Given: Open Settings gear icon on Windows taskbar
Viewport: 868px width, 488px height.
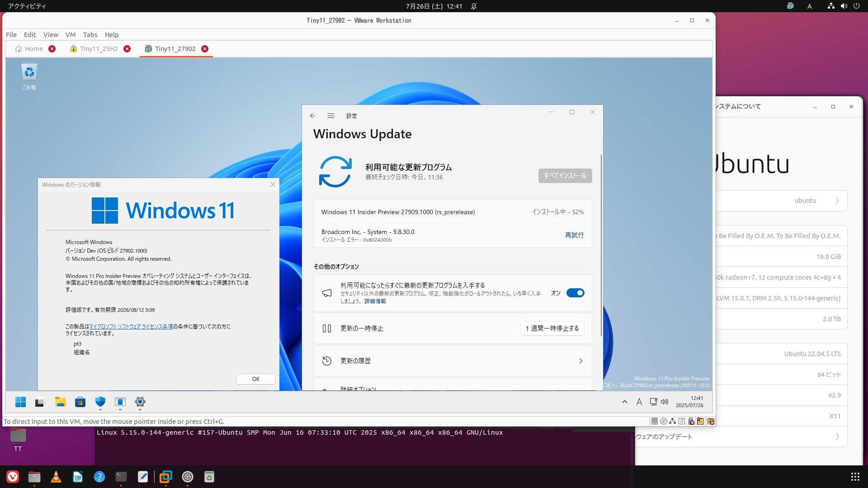Looking at the screenshot, I should [x=140, y=402].
